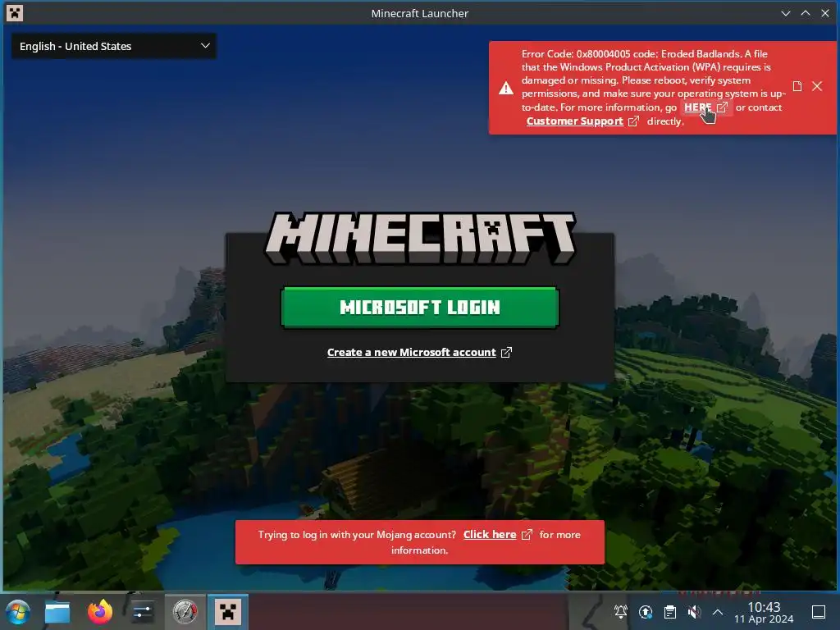Viewport: 840px width, 630px height.
Task: Open the Customer Support link
Action: pos(574,121)
